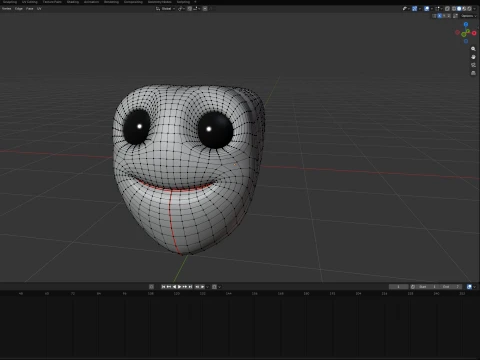Expand the gizmo options dropdown arrow

[420, 9]
